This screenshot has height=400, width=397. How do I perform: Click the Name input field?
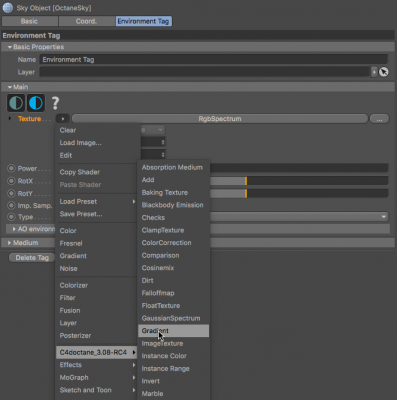[214, 60]
